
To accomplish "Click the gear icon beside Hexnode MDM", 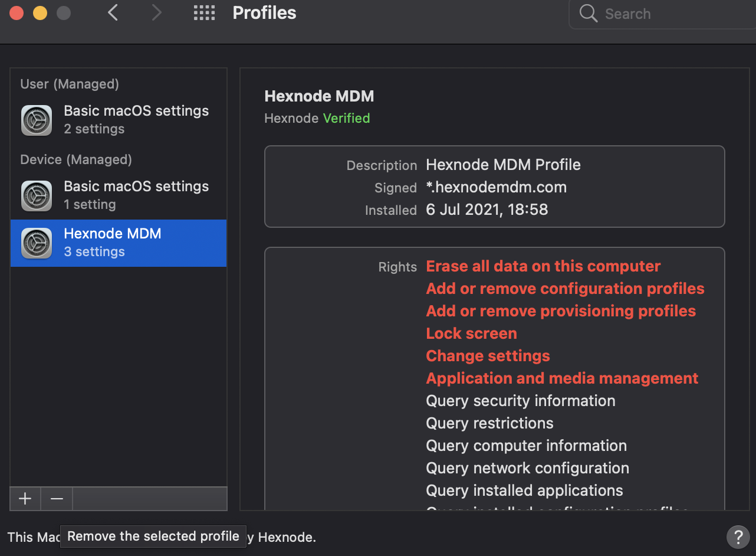I will 37,243.
